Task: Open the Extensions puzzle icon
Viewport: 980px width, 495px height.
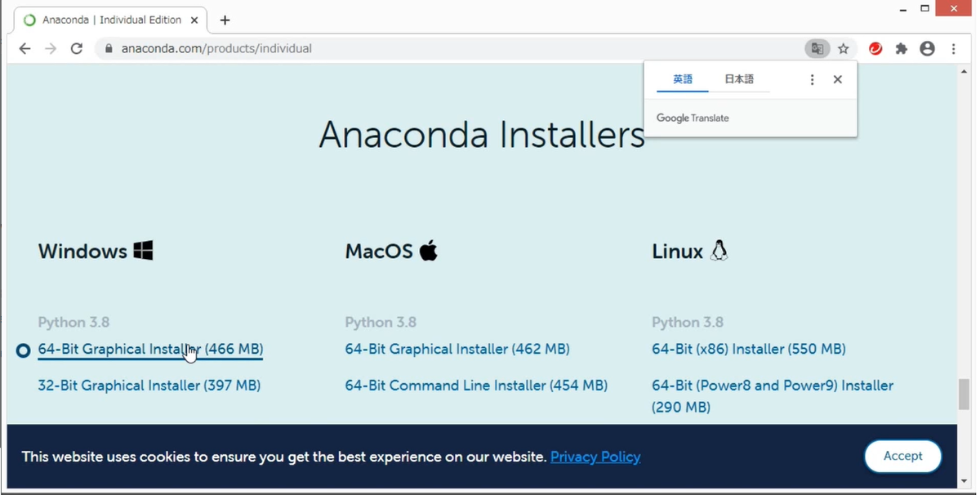Action: pyautogui.click(x=902, y=49)
